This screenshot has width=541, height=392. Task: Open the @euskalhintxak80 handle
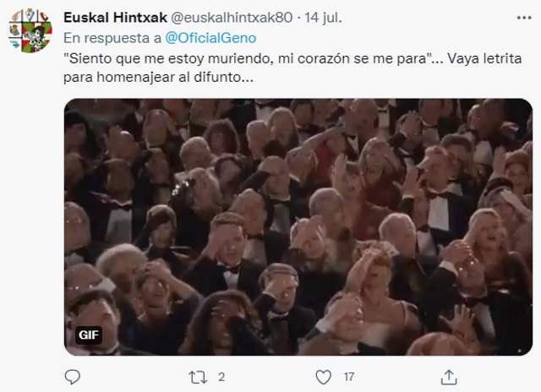(x=232, y=18)
